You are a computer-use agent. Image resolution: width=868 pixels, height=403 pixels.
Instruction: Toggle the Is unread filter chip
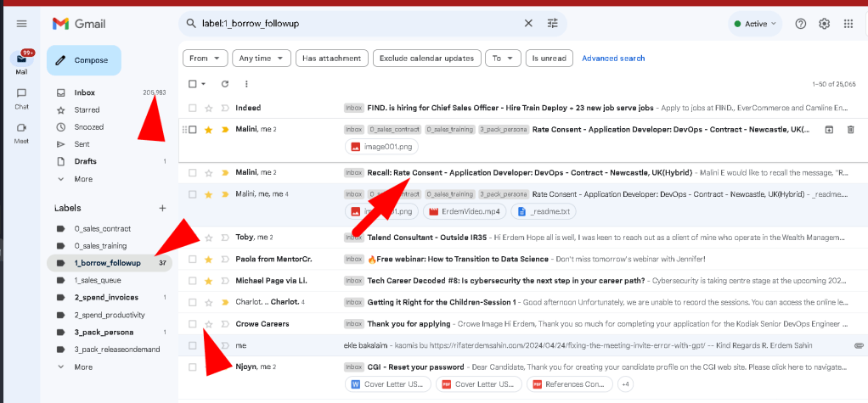550,58
